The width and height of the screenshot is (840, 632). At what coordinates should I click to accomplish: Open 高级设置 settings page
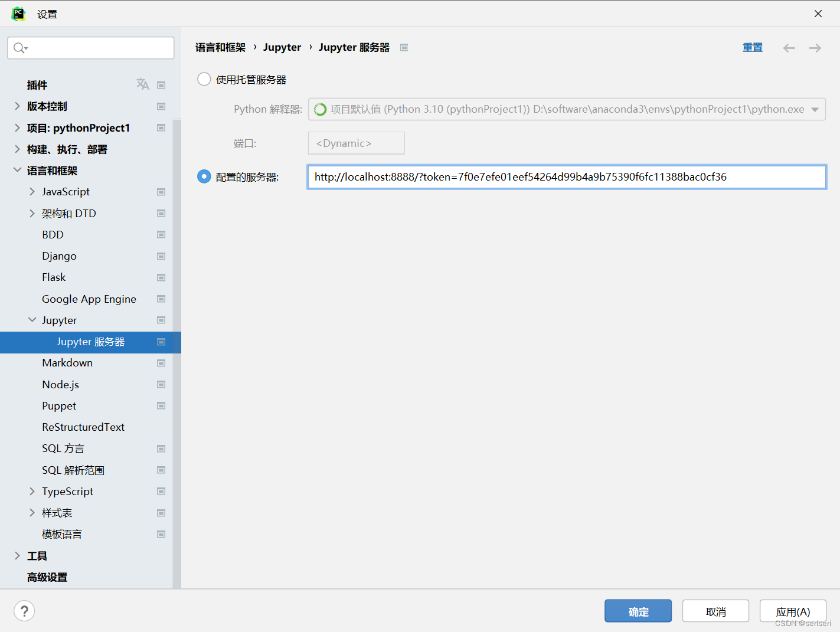[47, 577]
